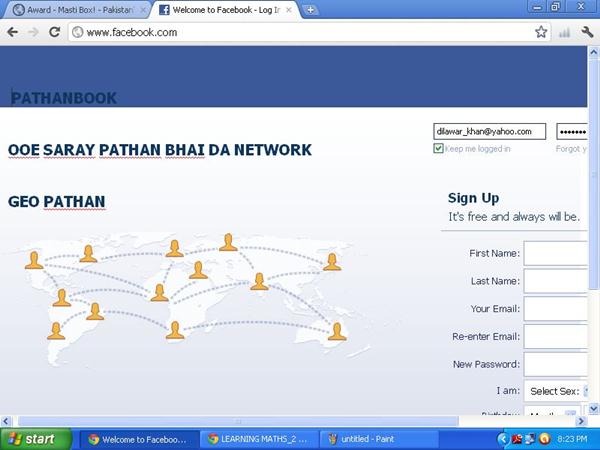Click the forward navigation arrow
This screenshot has width=600, height=450.
click(33, 32)
